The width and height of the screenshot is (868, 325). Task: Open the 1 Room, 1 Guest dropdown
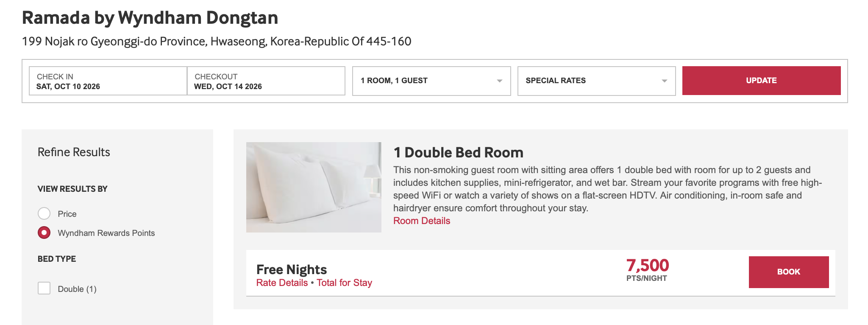click(x=431, y=81)
